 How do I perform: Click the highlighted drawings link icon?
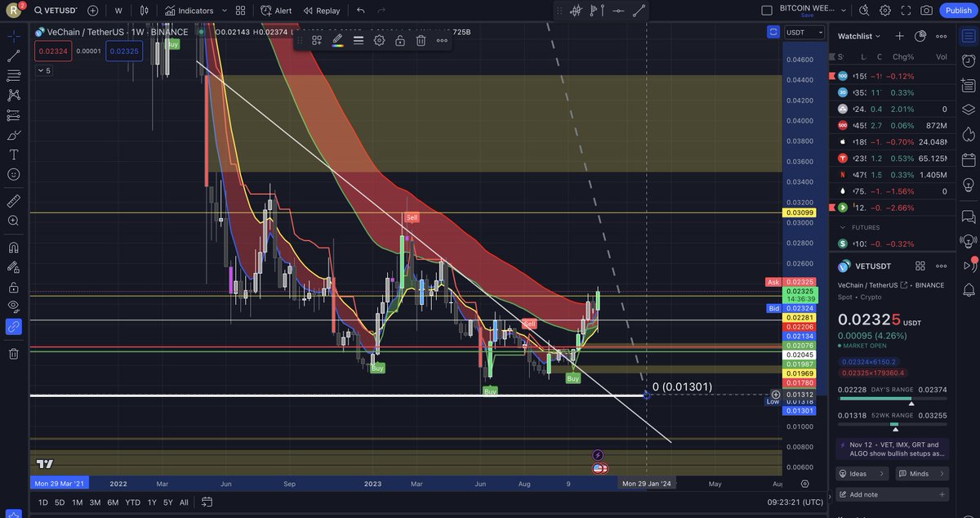pyautogui.click(x=14, y=327)
